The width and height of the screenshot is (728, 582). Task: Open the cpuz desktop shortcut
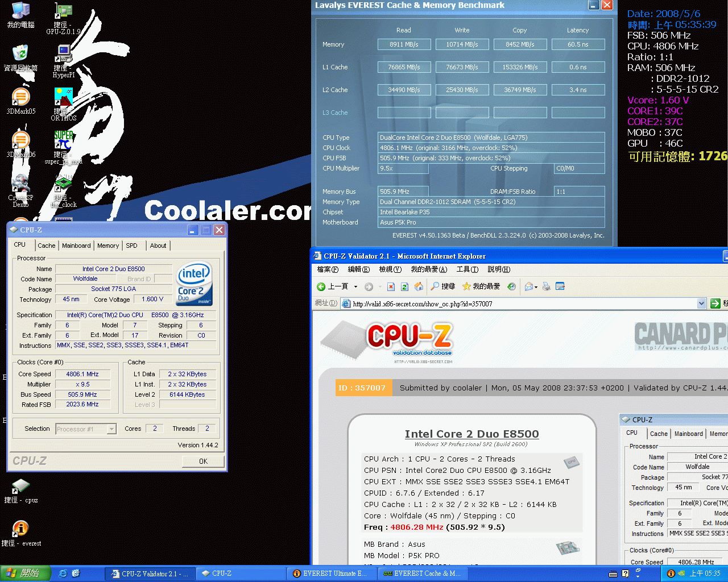[20, 491]
